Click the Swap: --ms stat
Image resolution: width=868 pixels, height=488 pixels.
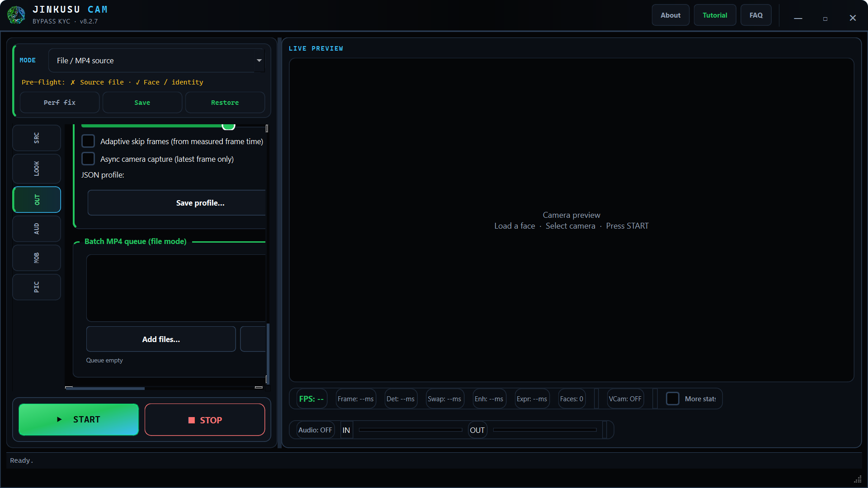coord(444,399)
